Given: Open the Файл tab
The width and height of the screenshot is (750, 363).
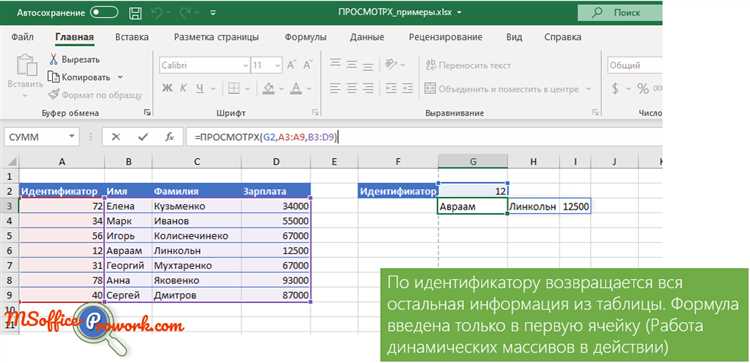Looking at the screenshot, I should pos(22,37).
